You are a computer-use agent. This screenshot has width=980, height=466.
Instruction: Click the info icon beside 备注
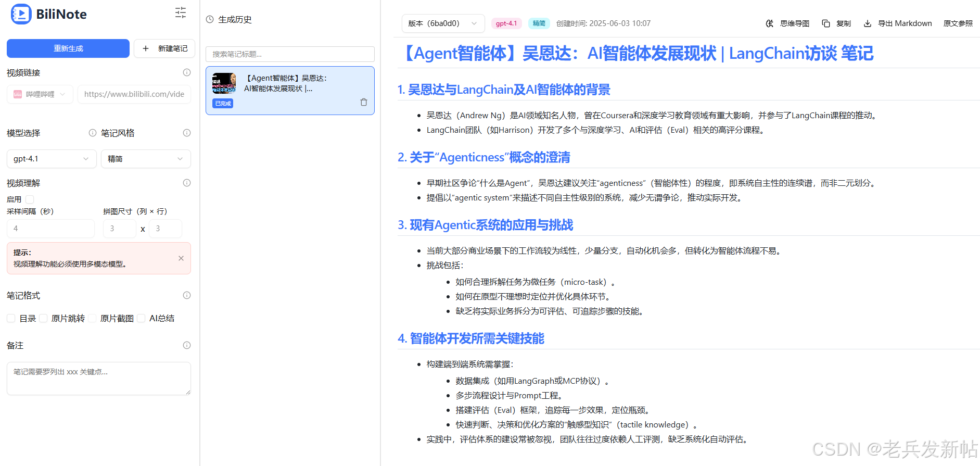[x=187, y=345]
